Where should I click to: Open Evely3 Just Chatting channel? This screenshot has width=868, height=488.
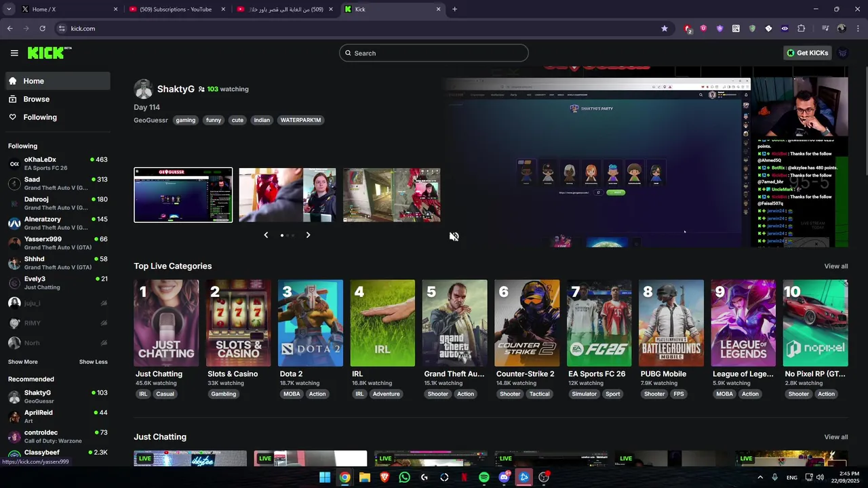58,283
